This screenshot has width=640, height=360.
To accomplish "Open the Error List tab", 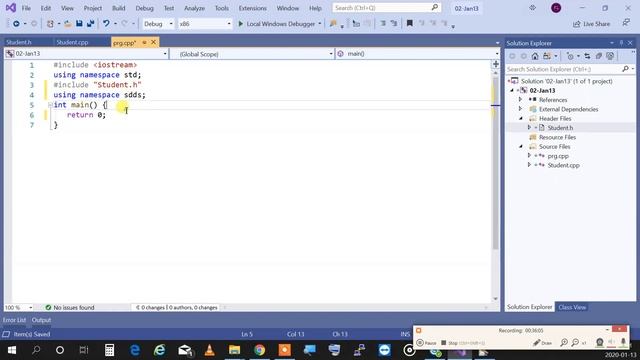I will tap(14, 320).
